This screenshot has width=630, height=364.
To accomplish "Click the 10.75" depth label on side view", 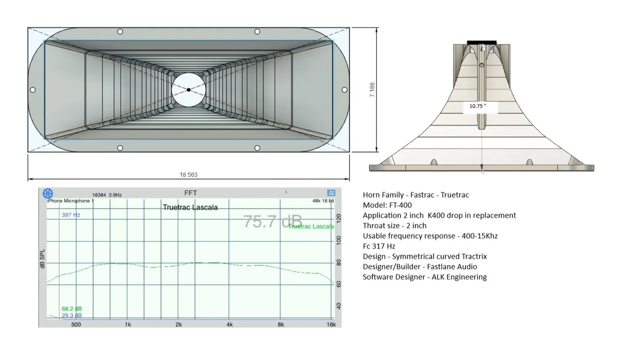I will (478, 106).
